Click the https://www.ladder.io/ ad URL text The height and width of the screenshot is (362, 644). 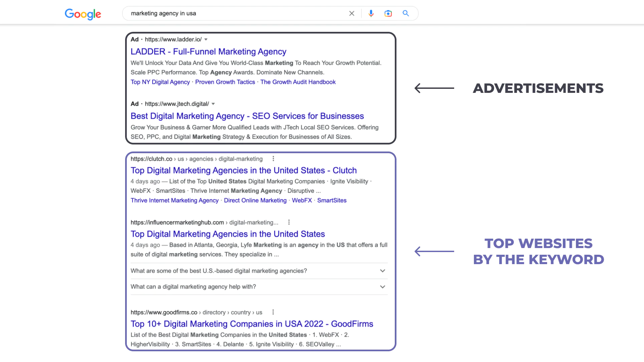pos(173,40)
